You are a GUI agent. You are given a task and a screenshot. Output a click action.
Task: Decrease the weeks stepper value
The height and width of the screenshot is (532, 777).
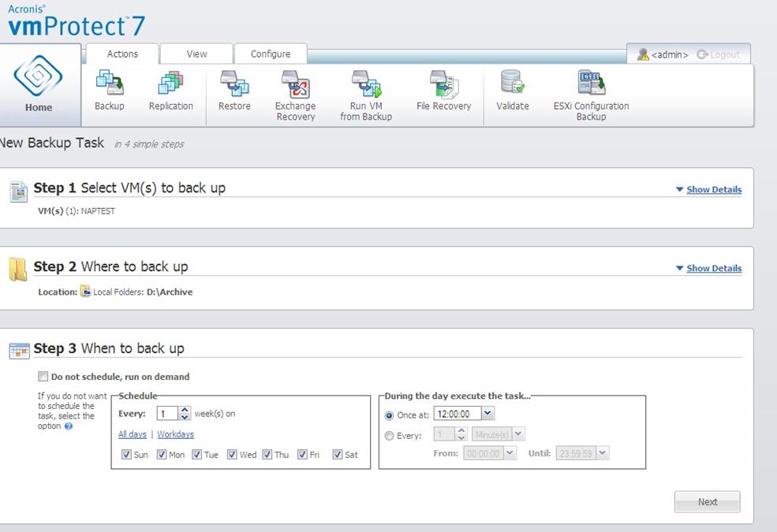(x=185, y=417)
